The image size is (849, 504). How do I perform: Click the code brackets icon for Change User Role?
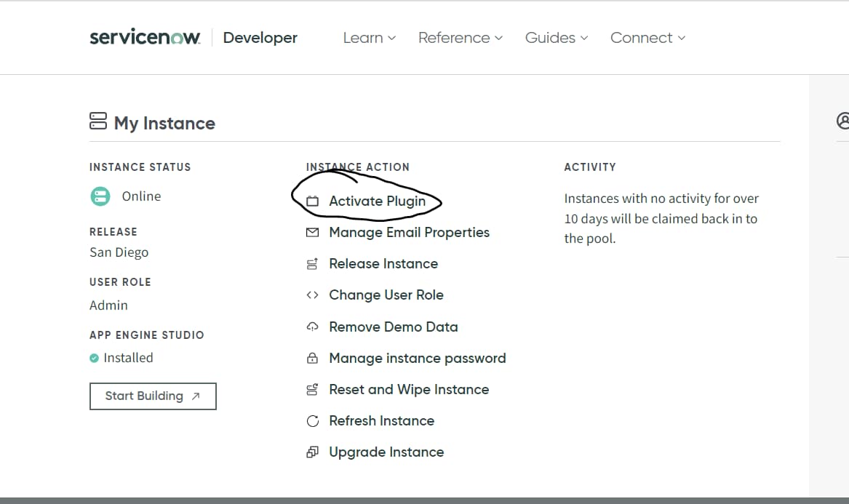pos(312,295)
